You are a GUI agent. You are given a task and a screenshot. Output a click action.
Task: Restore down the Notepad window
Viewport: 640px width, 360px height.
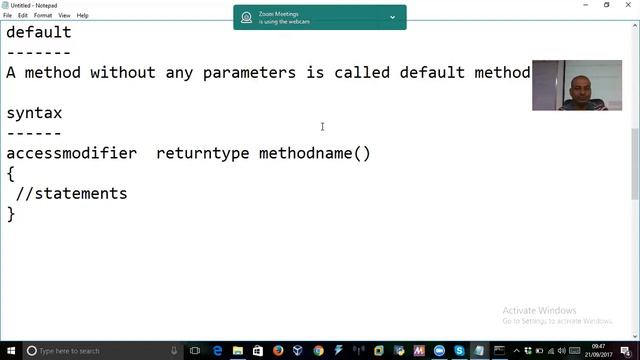[x=607, y=5]
